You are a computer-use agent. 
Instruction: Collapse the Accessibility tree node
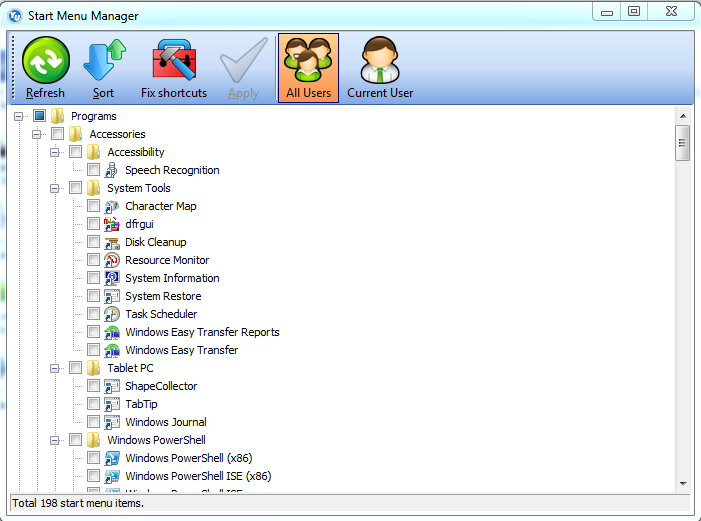(54, 152)
